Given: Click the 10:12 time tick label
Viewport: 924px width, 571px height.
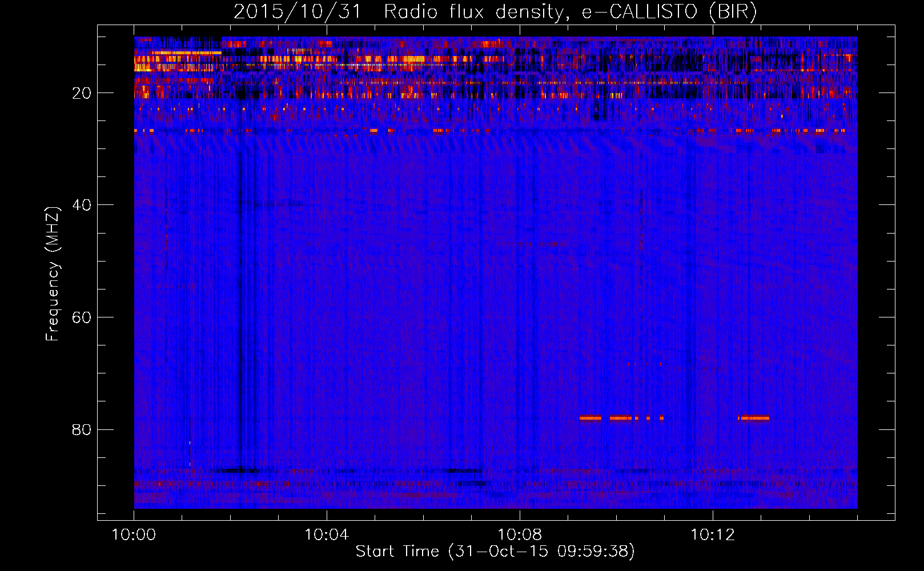Looking at the screenshot, I should [x=713, y=535].
